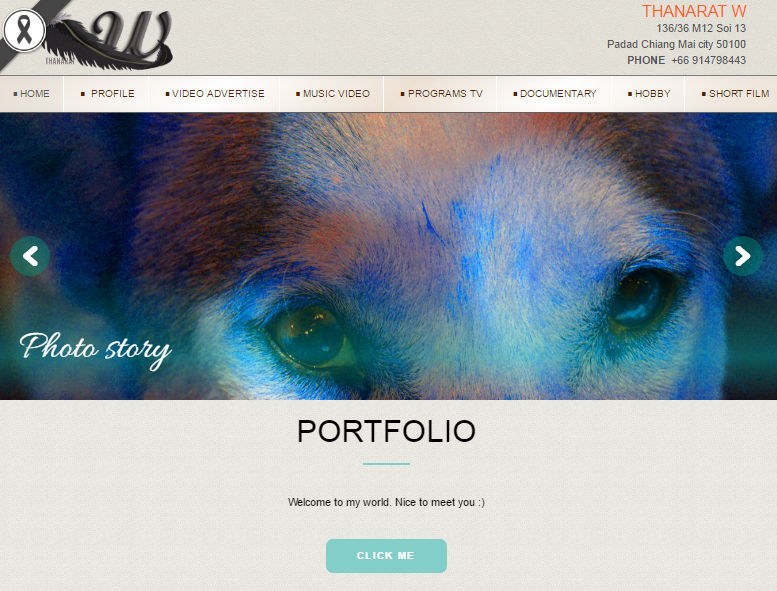777x591 pixels.
Task: Click the feather W logo
Action: 109,40
